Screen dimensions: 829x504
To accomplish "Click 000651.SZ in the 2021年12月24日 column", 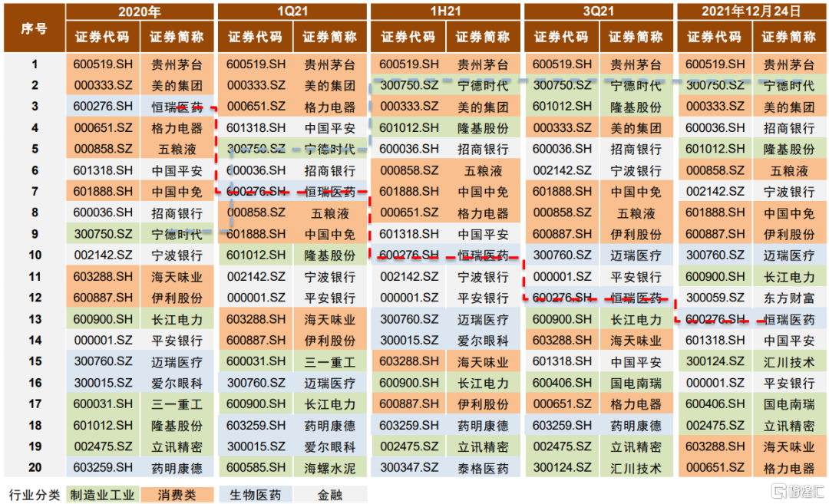I will click(715, 467).
